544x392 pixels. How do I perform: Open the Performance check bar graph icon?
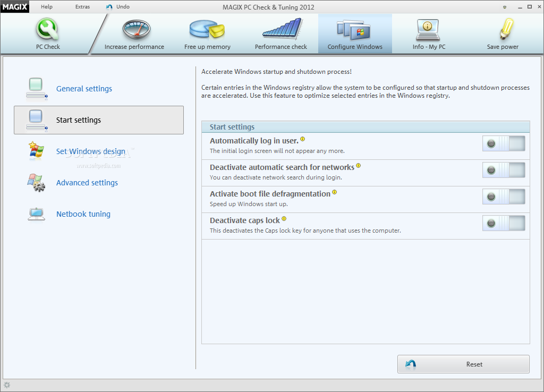[x=283, y=29]
